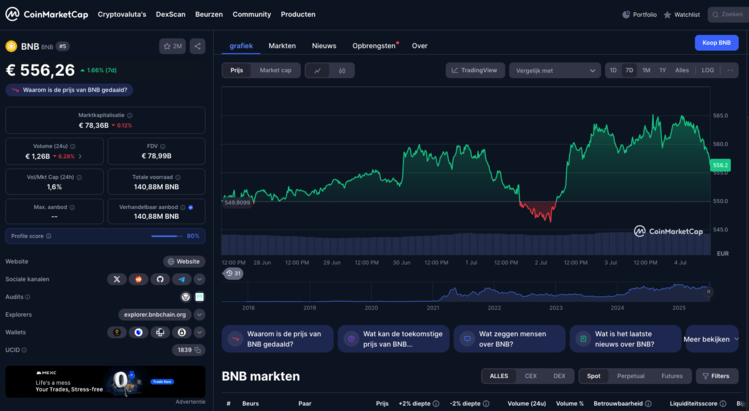The height and width of the screenshot is (411, 749).
Task: Click the Waarom is de prijs gedaald pill under price
Action: (x=69, y=90)
